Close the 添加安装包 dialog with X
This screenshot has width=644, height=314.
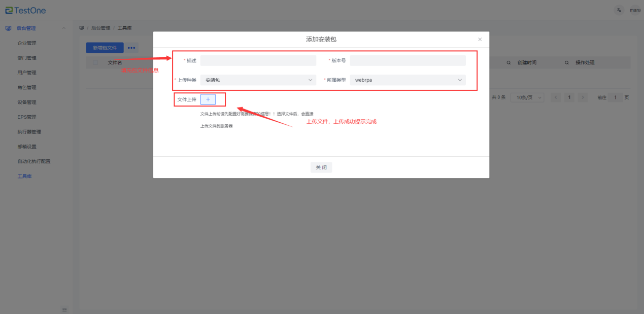coord(480,40)
